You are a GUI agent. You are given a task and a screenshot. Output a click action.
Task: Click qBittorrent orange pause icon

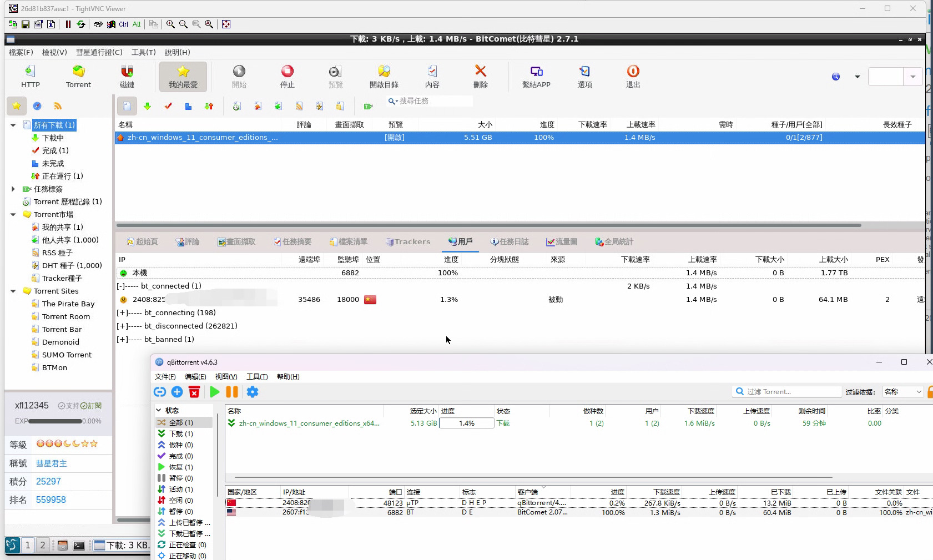[232, 392]
